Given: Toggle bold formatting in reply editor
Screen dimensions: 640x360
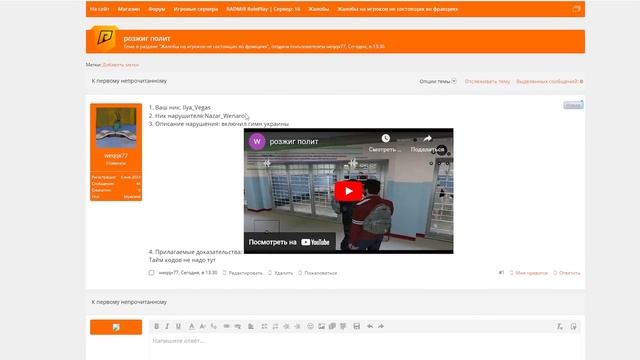Looking at the screenshot, I should pos(156,326).
